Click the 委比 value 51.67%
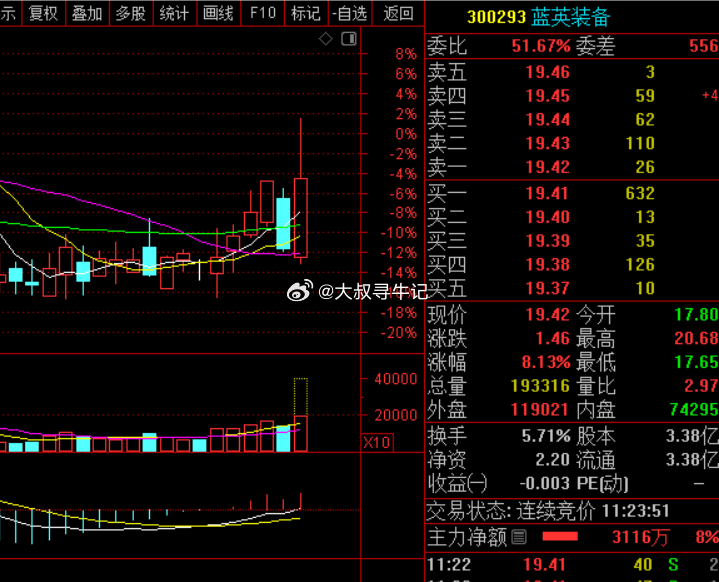This screenshot has width=719, height=582. (x=541, y=46)
